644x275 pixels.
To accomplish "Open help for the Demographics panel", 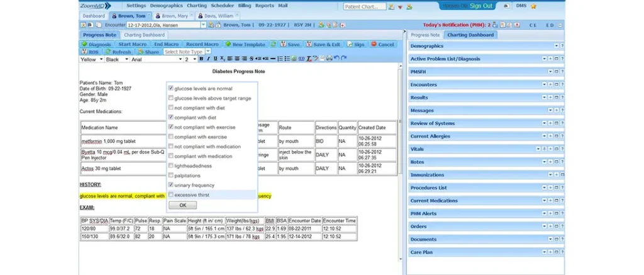I will 562,46.
